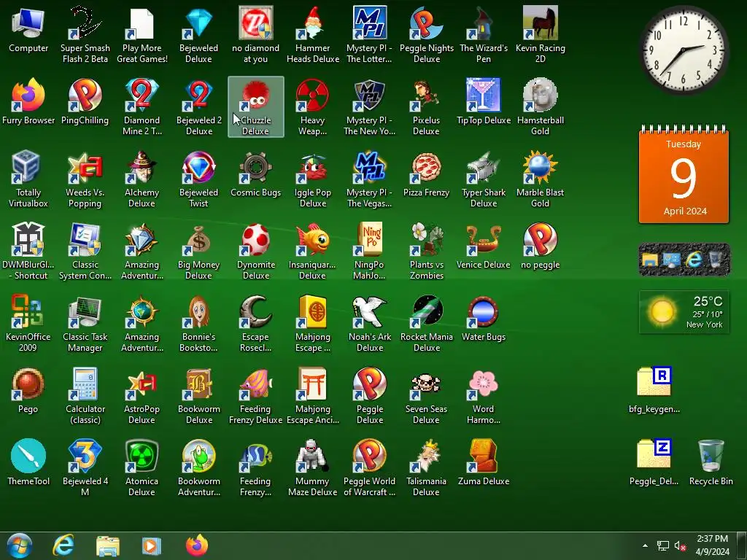Select Talismania Deluxe king icon
Screen dimensions: 747x560
pyautogui.click(x=426, y=467)
